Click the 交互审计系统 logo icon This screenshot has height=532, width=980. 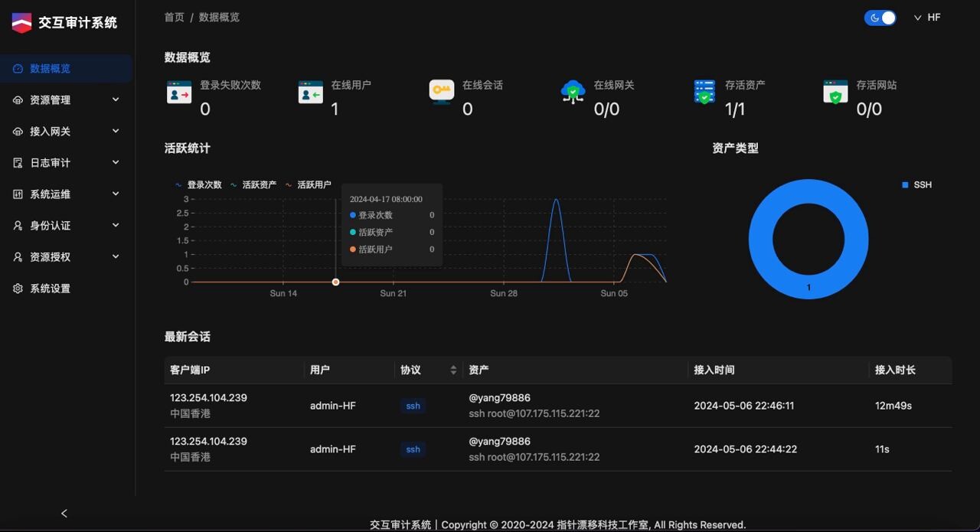(21, 23)
